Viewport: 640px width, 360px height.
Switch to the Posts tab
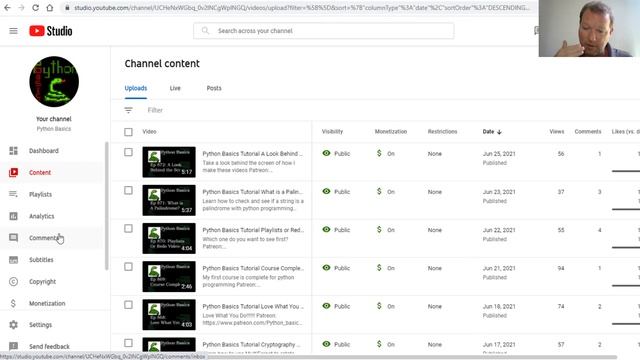point(214,88)
